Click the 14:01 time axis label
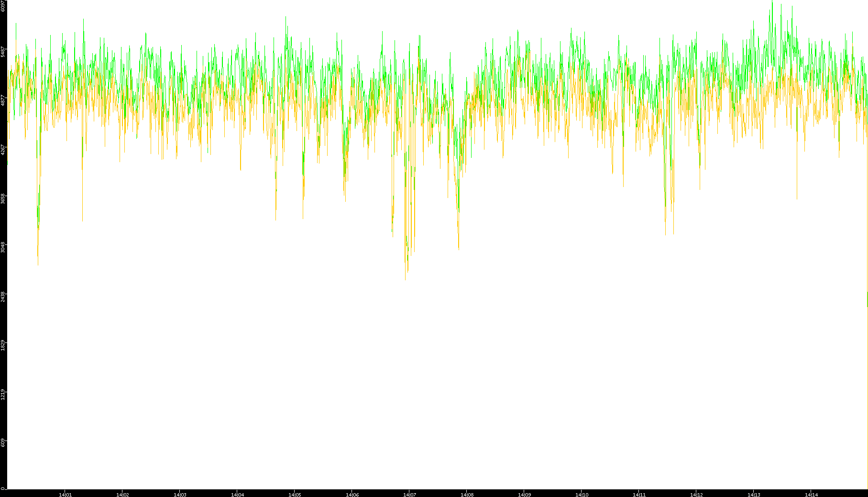 coord(65,495)
